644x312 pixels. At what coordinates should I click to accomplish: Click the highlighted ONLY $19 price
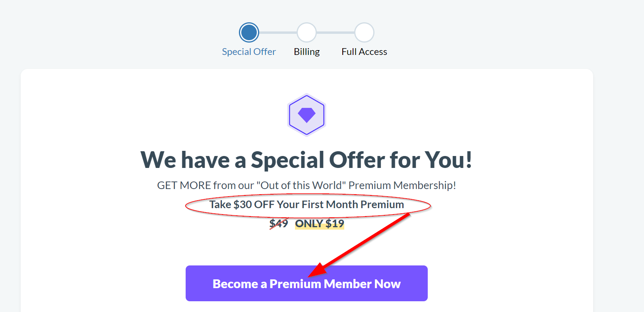[x=320, y=224]
